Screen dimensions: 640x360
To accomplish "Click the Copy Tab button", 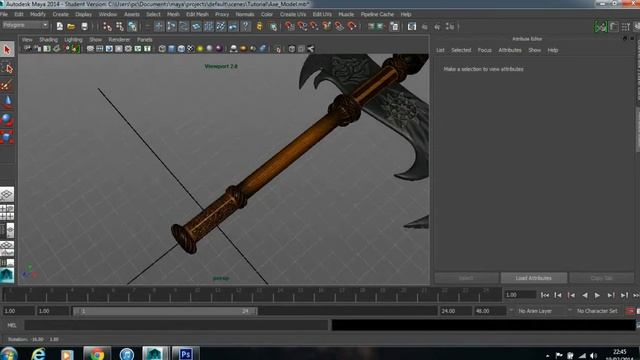I will (601, 278).
